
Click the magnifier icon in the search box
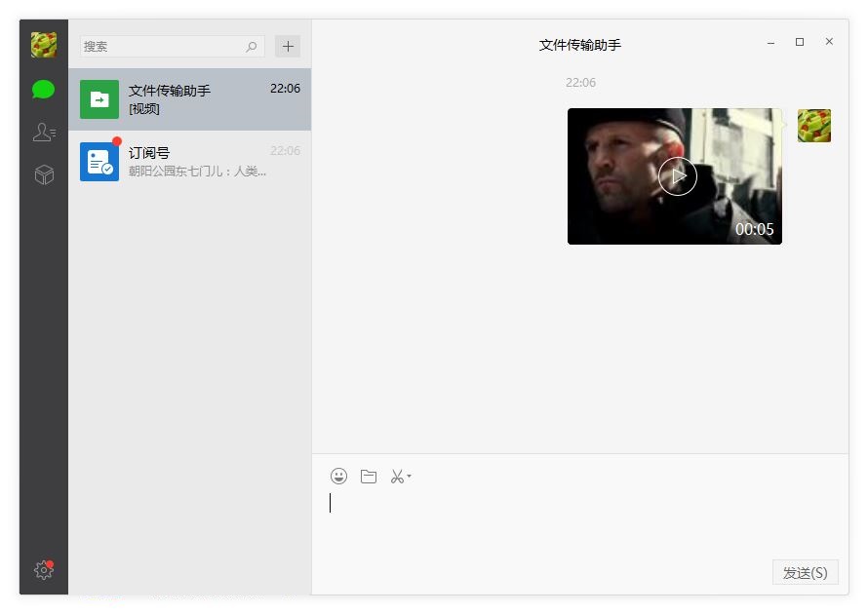(252, 47)
